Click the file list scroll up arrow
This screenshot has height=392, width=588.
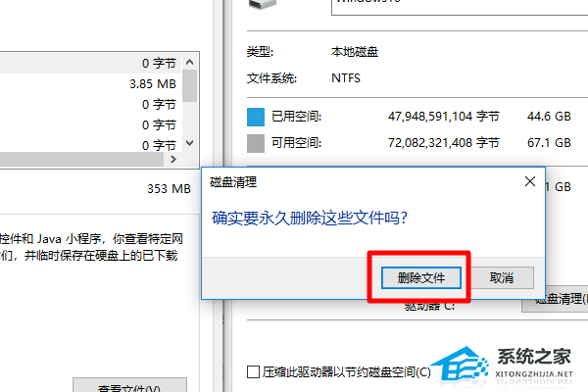190,62
